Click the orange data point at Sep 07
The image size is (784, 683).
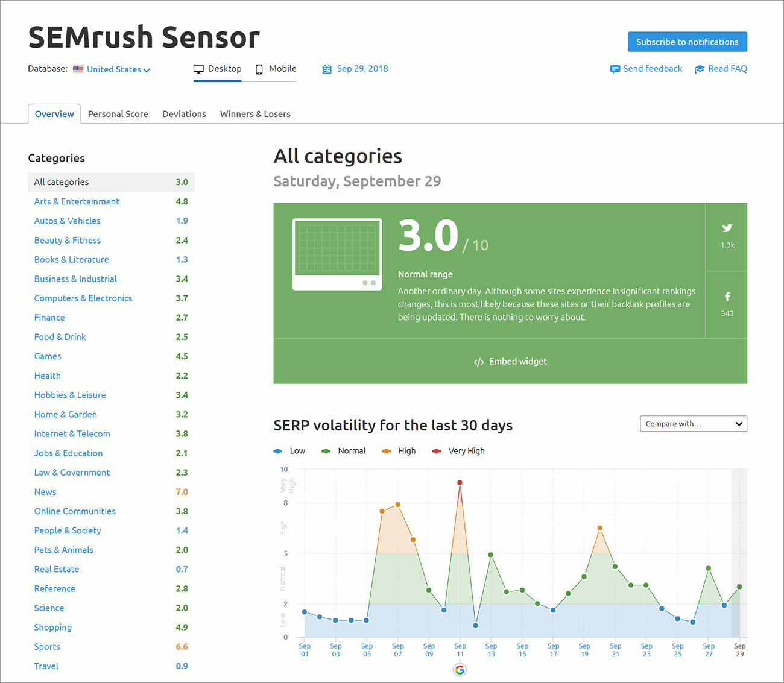click(x=397, y=505)
